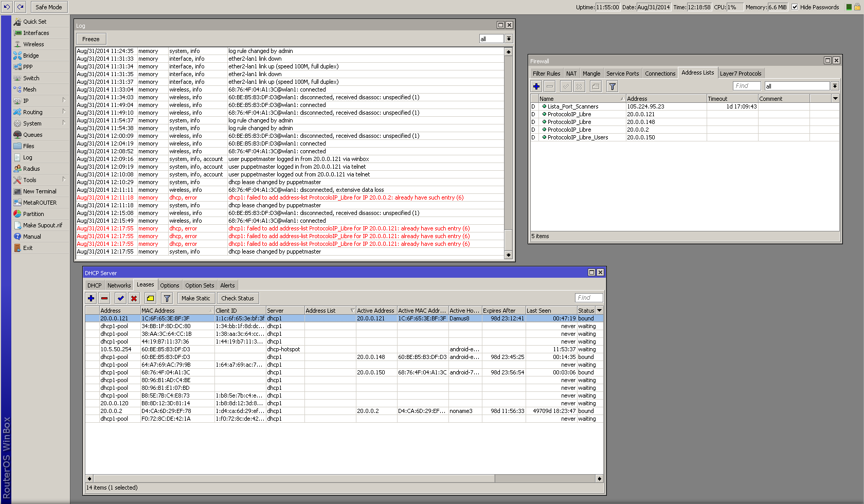Open PPP in the sidebar
Viewport: 864px width, 504px height.
click(28, 67)
